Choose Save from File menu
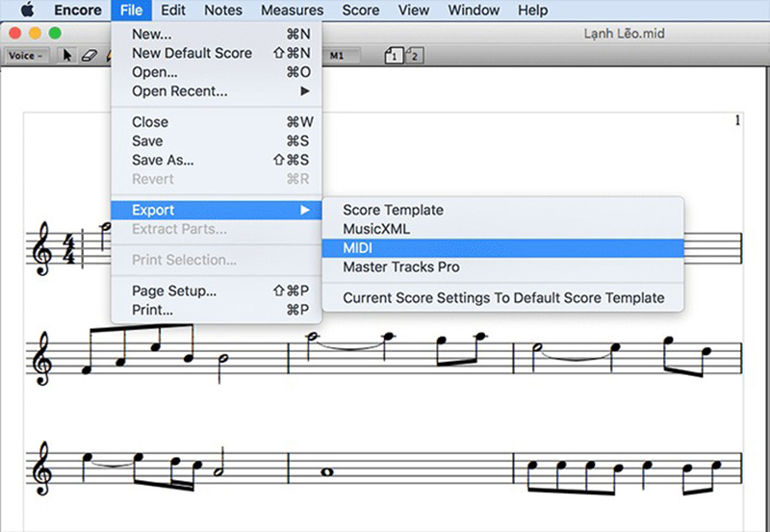The image size is (770, 532). click(217, 140)
